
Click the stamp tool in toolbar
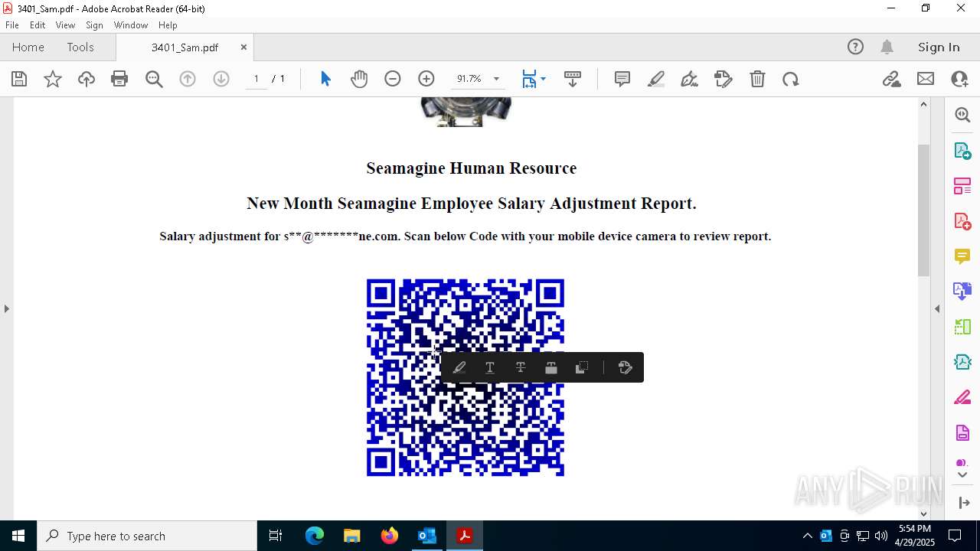click(724, 79)
